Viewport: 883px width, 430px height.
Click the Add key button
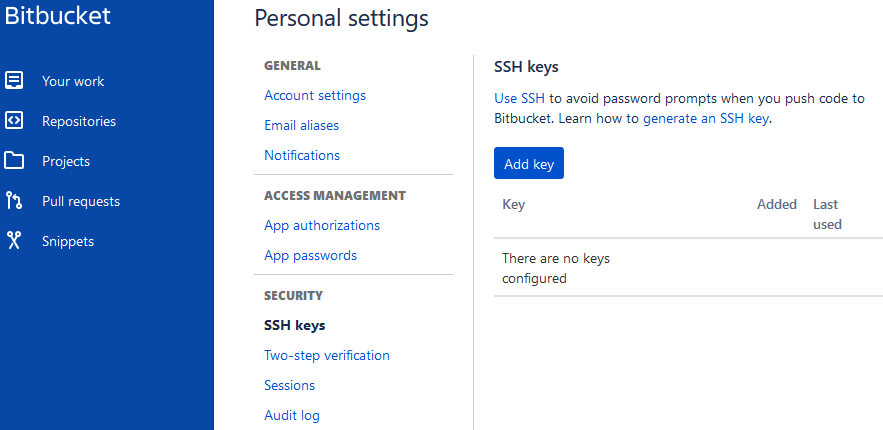point(529,163)
